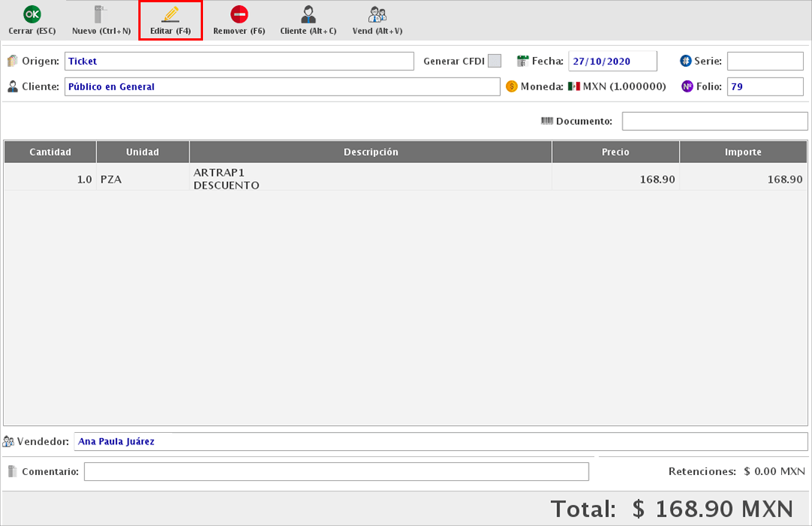
Task: Click the Vendedor field Ana Paula Juárez
Action: [441, 442]
